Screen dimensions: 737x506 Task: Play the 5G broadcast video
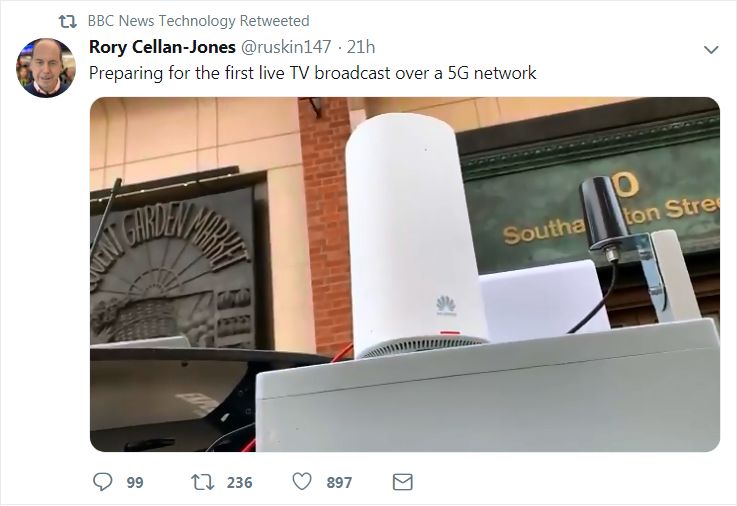click(x=405, y=274)
